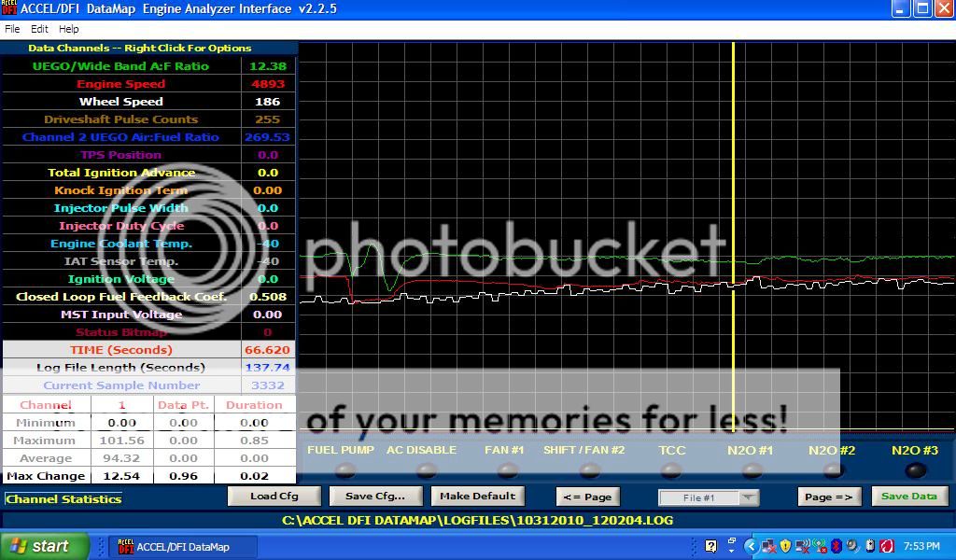
Task: Open the yellow security shield tray icon
Action: point(785,546)
